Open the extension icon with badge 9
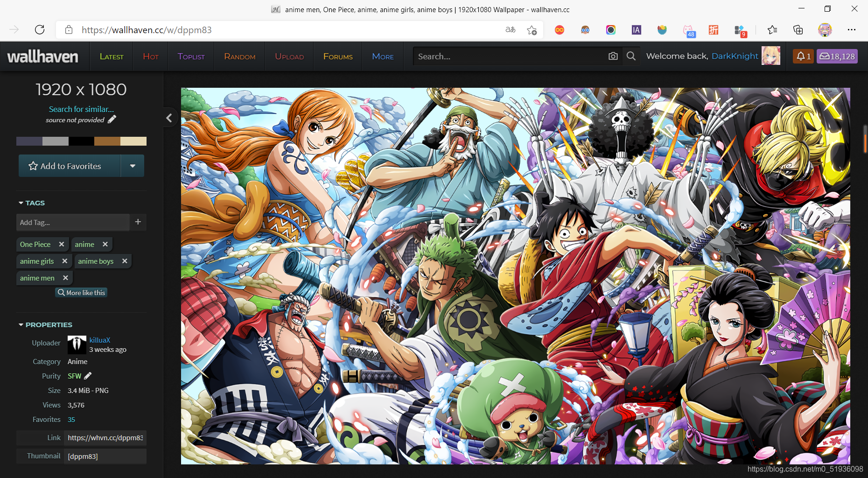 click(741, 31)
